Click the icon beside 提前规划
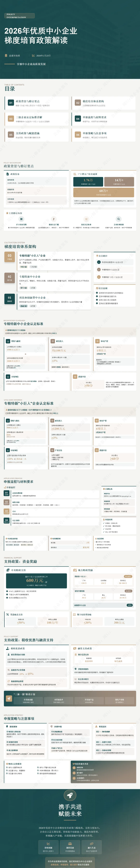This screenshot has height=868, width=140. click(7, 726)
